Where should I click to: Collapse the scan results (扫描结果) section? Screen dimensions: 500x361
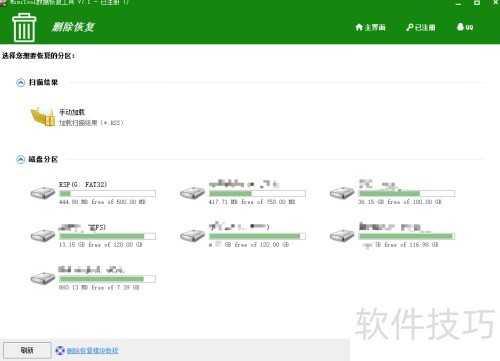(x=21, y=82)
